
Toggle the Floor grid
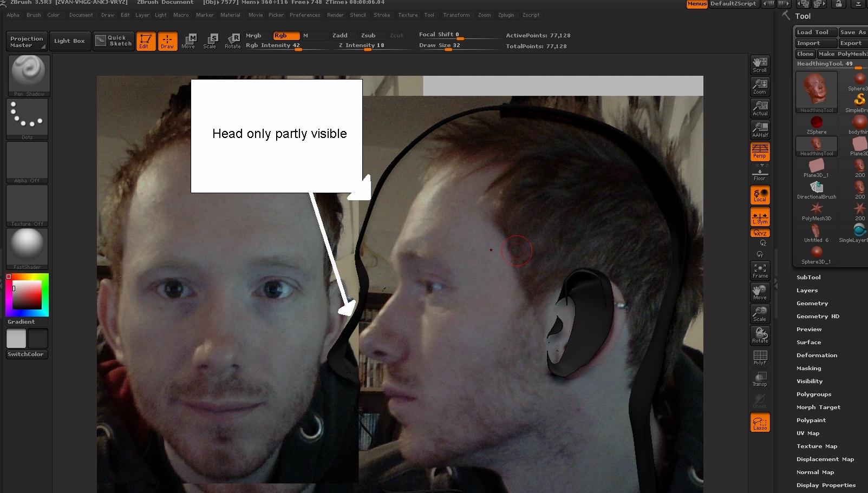[x=760, y=173]
